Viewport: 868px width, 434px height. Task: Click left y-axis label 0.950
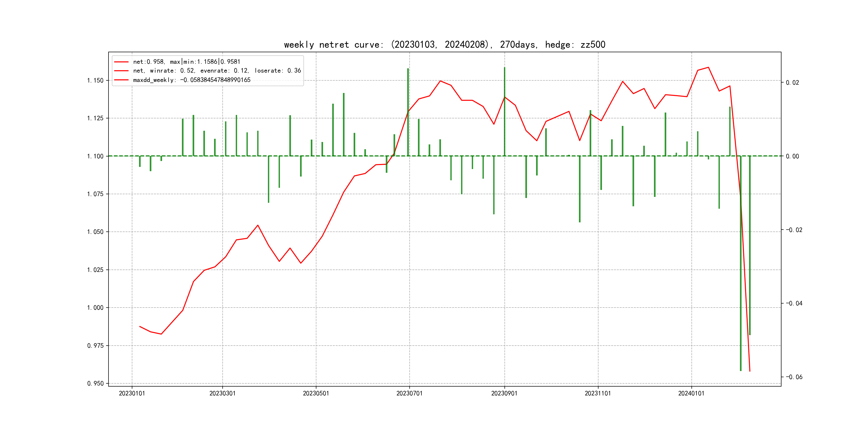point(95,383)
